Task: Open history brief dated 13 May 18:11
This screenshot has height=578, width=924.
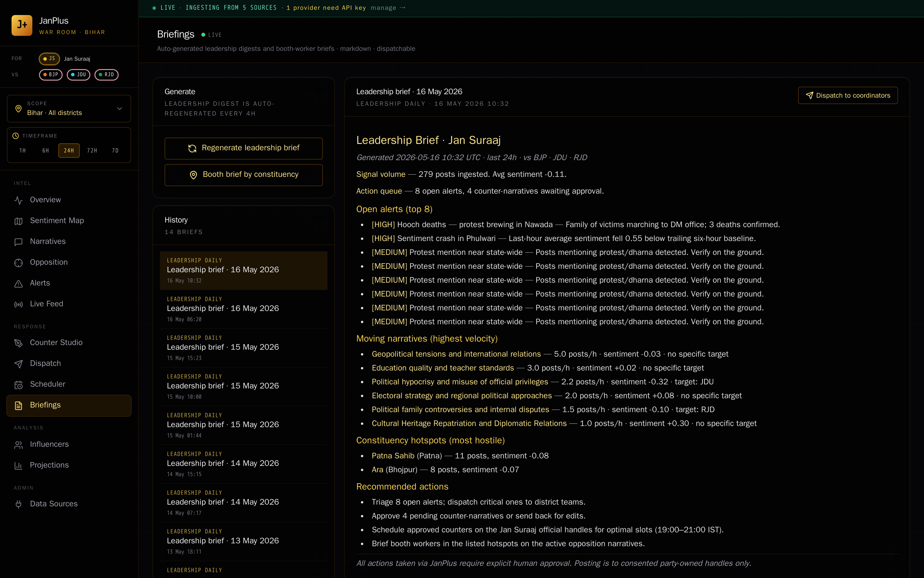Action: tap(244, 542)
